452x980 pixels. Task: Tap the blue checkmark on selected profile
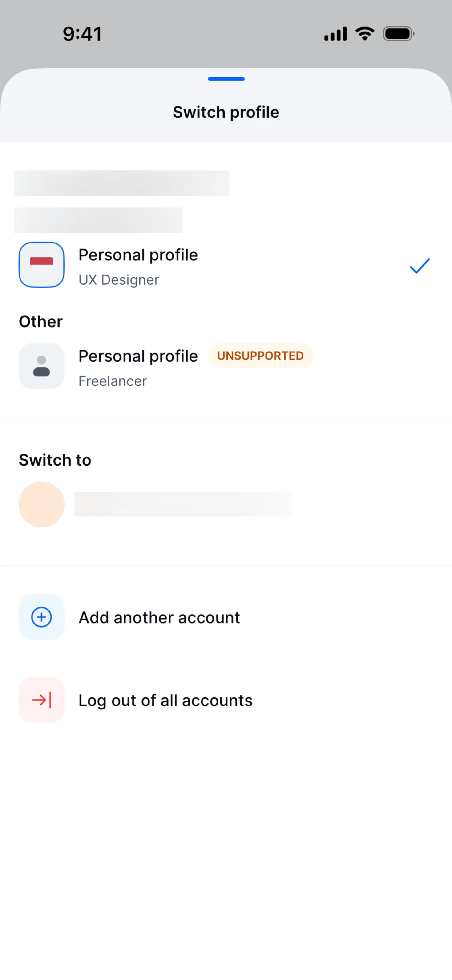click(420, 266)
